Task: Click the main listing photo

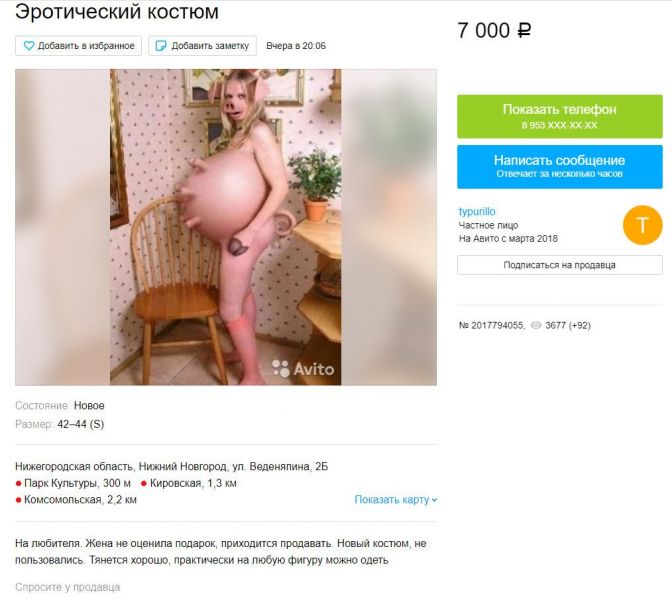Action: click(225, 227)
